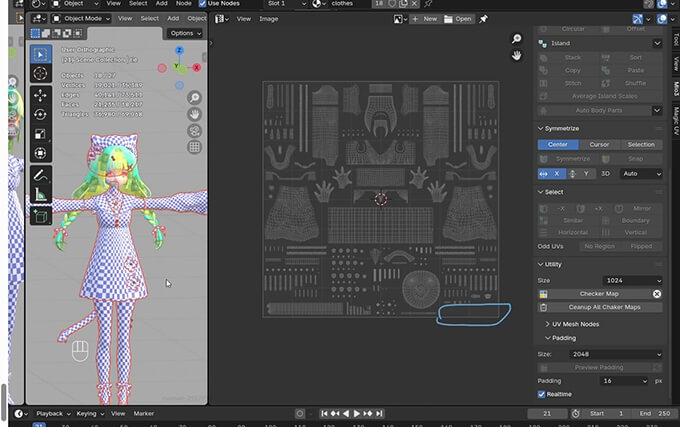Choose the Scale tool in the toolbar

click(40, 133)
